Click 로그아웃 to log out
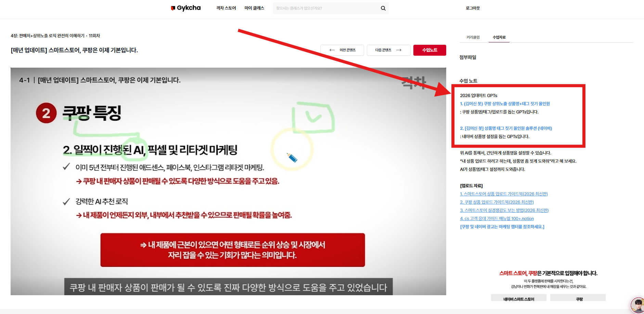 [x=473, y=8]
